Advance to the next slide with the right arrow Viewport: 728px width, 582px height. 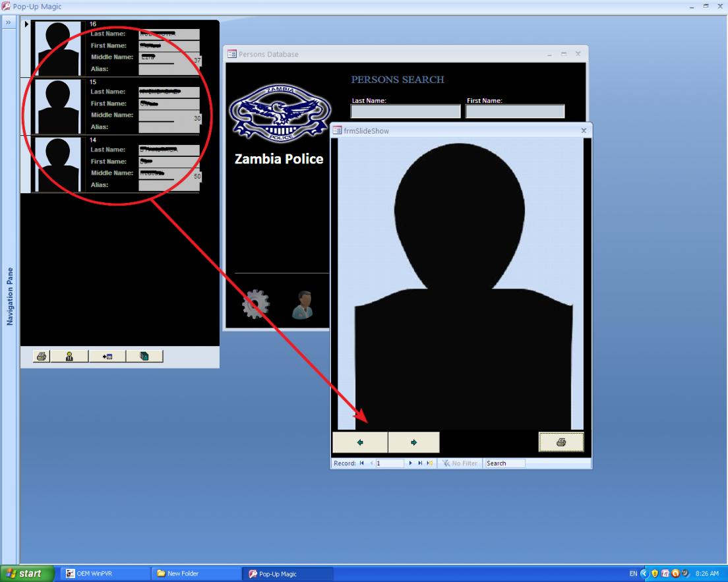[x=413, y=442]
